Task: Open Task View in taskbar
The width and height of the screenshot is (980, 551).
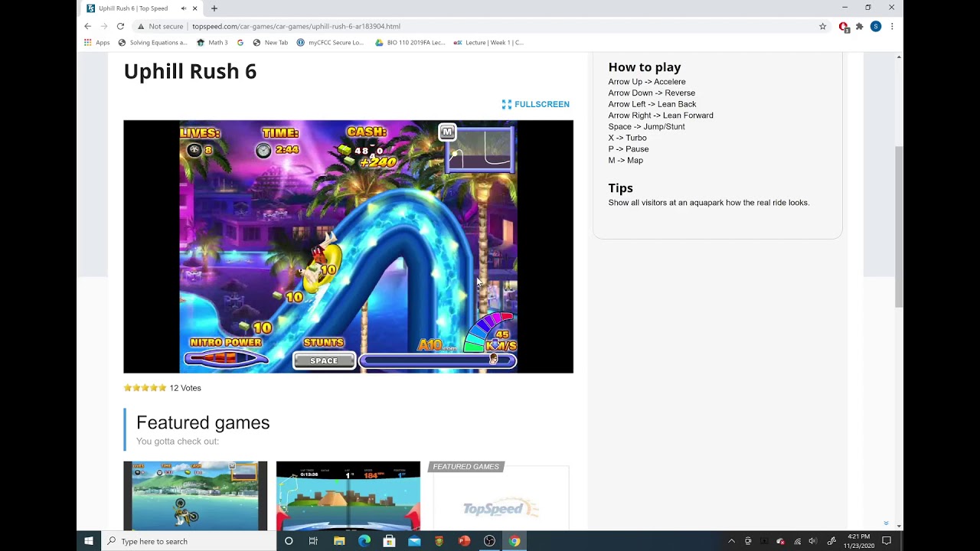Action: (313, 541)
